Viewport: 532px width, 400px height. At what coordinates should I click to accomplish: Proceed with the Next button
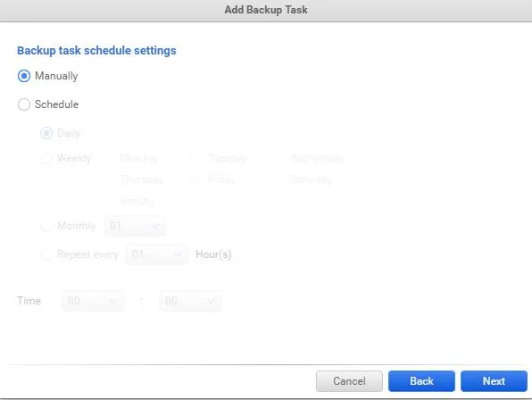(x=494, y=381)
